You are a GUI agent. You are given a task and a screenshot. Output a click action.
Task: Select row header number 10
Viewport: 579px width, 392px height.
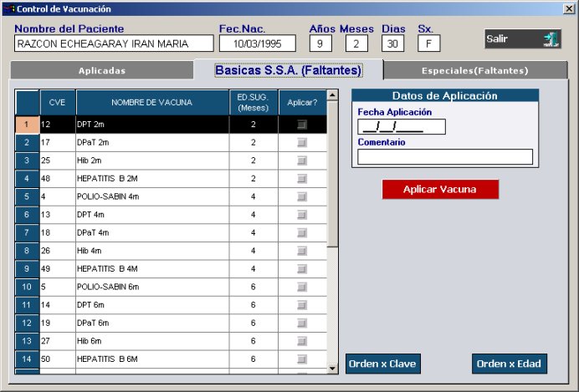click(27, 287)
